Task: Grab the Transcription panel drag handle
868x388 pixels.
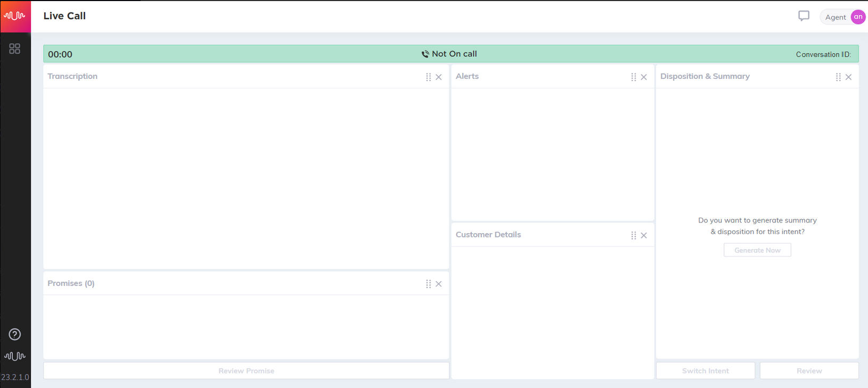Action: tap(428, 77)
